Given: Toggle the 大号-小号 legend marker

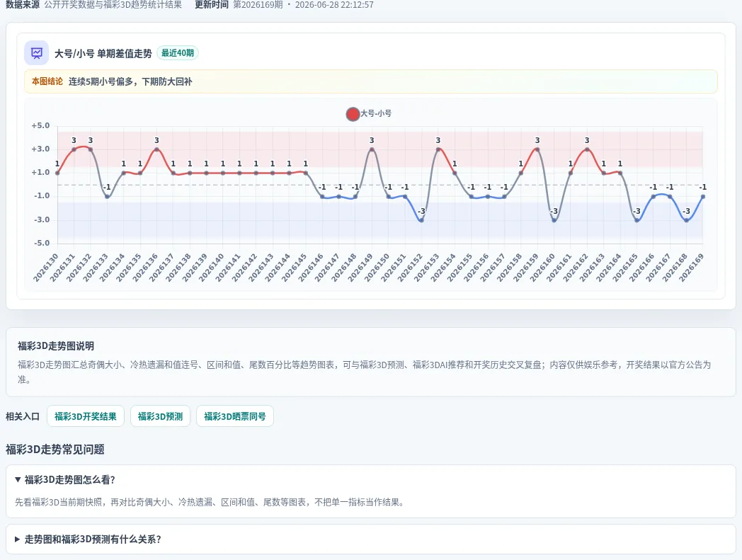Looking at the screenshot, I should click(x=353, y=114).
